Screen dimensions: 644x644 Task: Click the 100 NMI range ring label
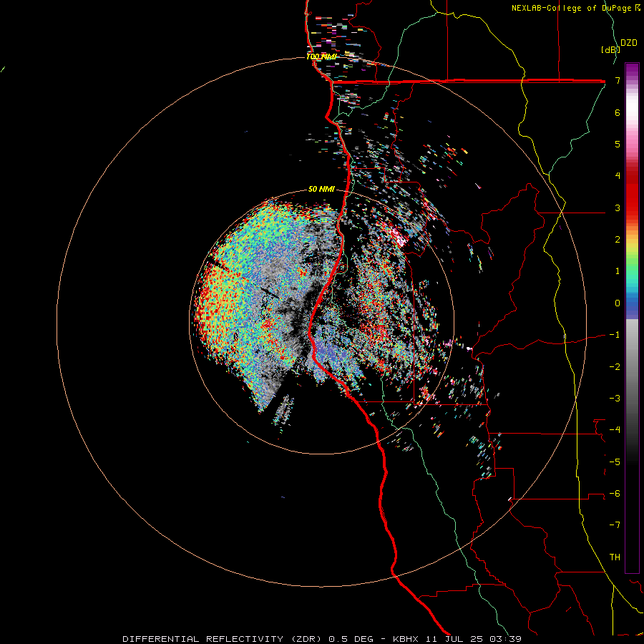pyautogui.click(x=321, y=57)
